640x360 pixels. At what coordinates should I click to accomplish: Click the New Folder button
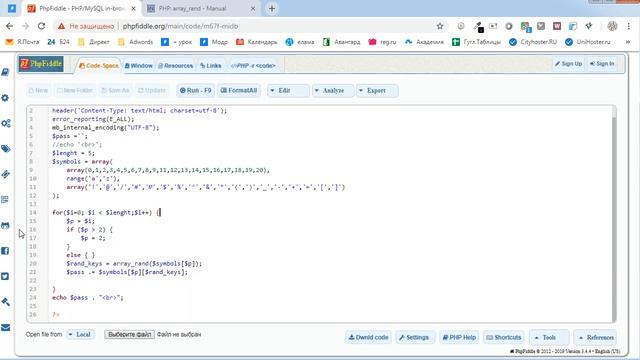(75, 91)
